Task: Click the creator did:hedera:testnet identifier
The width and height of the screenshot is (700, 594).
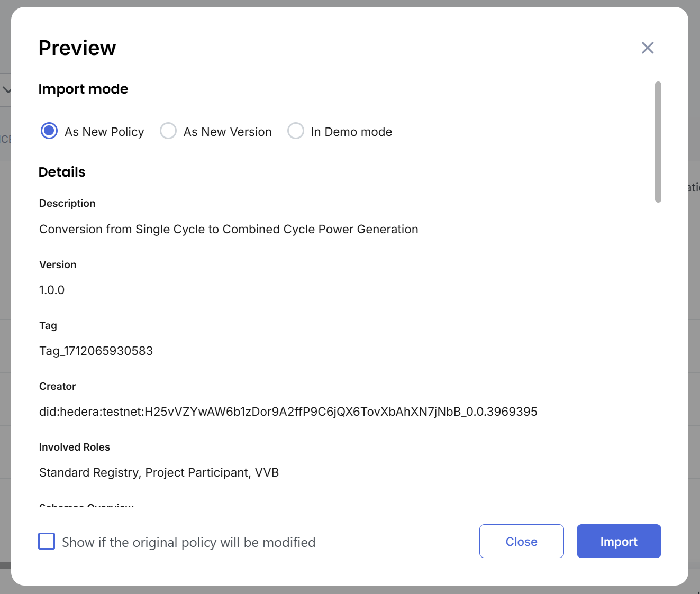Action: click(288, 412)
